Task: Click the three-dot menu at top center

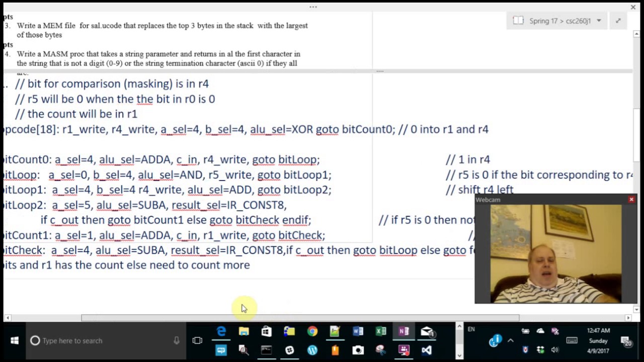Action: pyautogui.click(x=313, y=7)
